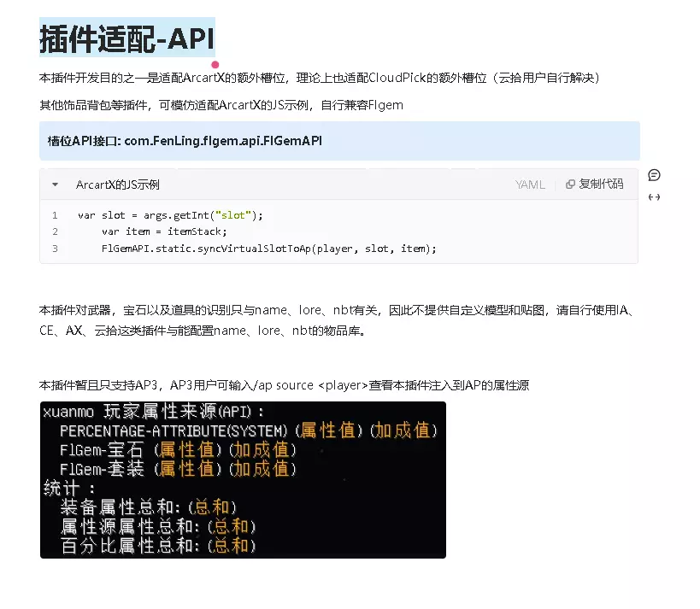Collapse the ArcartX的JS示例 code block
This screenshot has width=700, height=609.
click(55, 184)
